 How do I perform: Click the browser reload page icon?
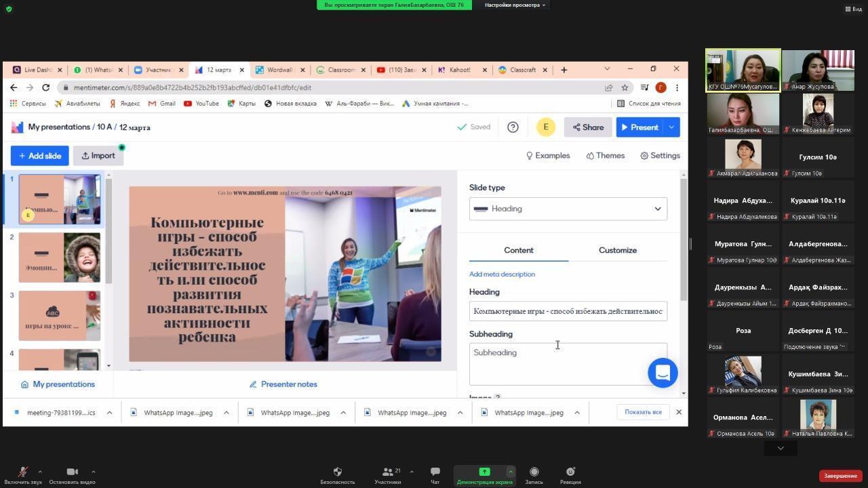[x=45, y=87]
